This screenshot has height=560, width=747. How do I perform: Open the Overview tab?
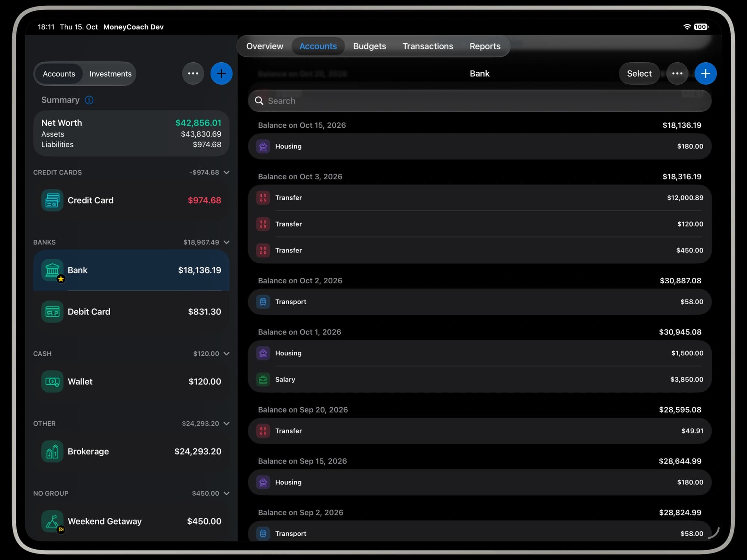click(x=265, y=46)
